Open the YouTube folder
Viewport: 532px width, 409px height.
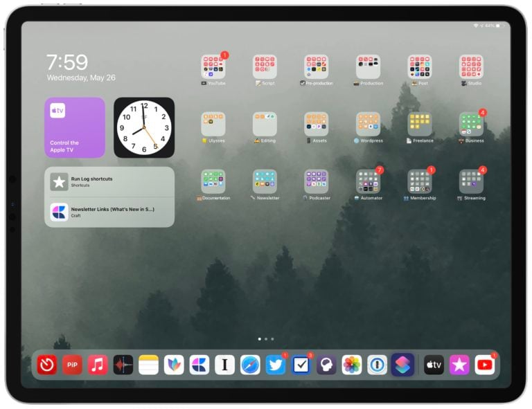click(213, 66)
